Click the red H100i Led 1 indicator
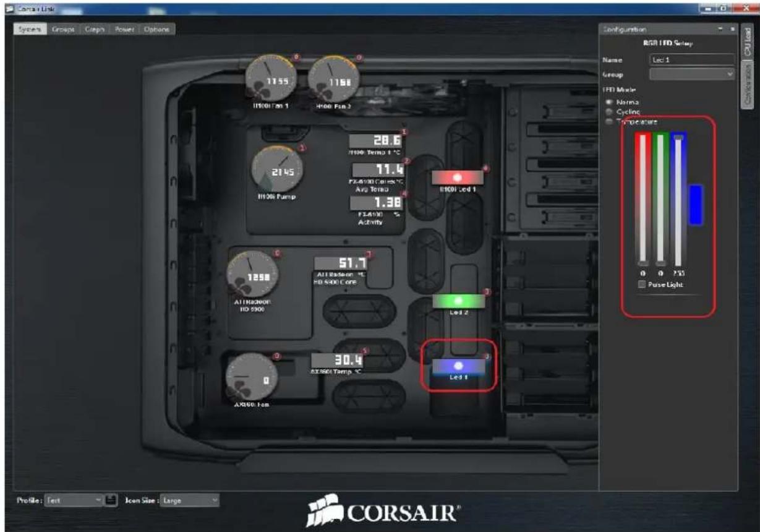Image resolution: width=760 pixels, height=532 pixels. tap(458, 177)
